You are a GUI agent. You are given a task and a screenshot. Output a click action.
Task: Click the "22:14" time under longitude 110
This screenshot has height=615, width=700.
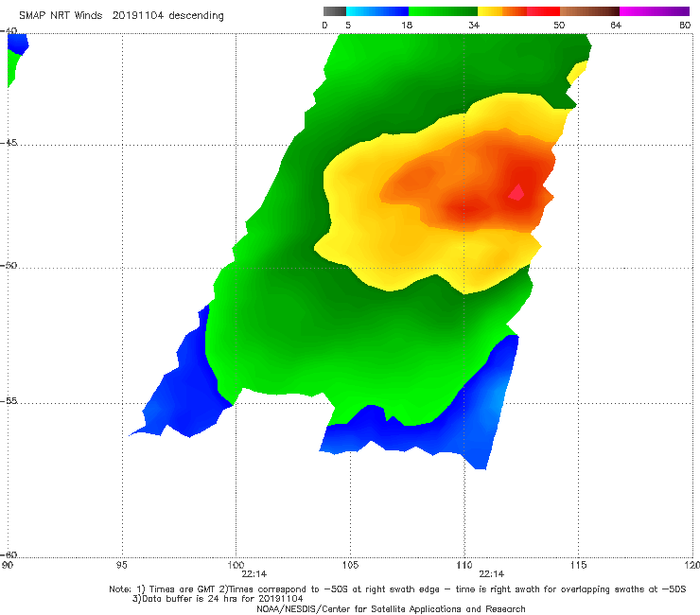tap(492, 574)
